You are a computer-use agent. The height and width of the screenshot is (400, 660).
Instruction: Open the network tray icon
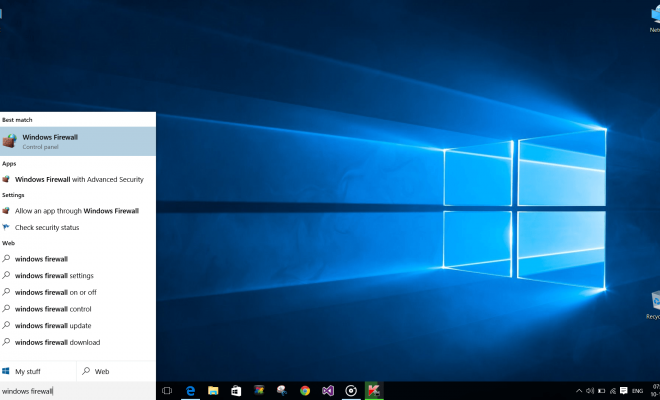point(613,391)
